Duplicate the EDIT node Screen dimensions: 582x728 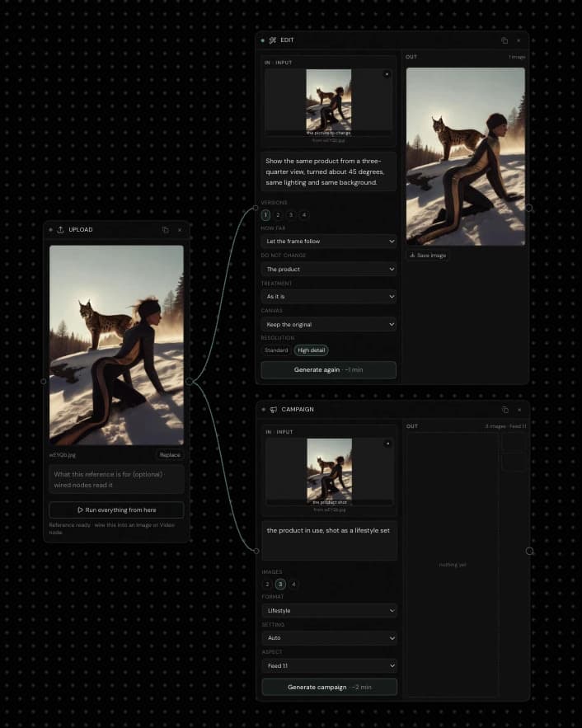coord(505,40)
